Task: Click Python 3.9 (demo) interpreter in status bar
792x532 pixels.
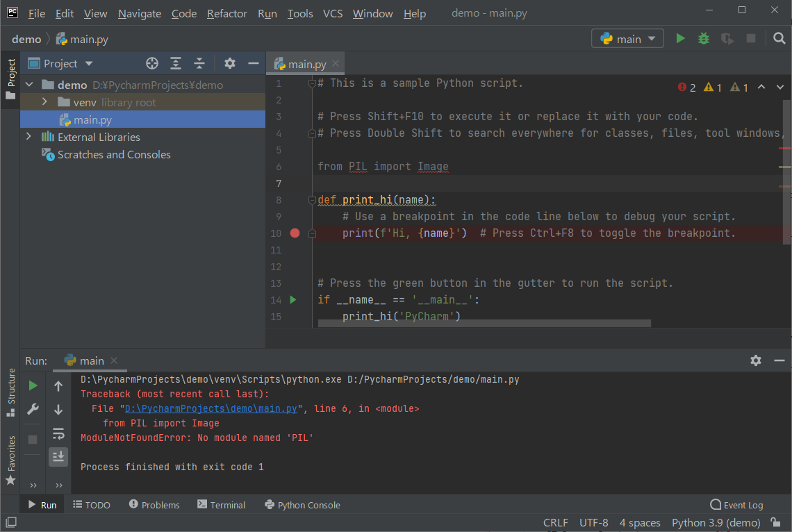Action: 716,522
